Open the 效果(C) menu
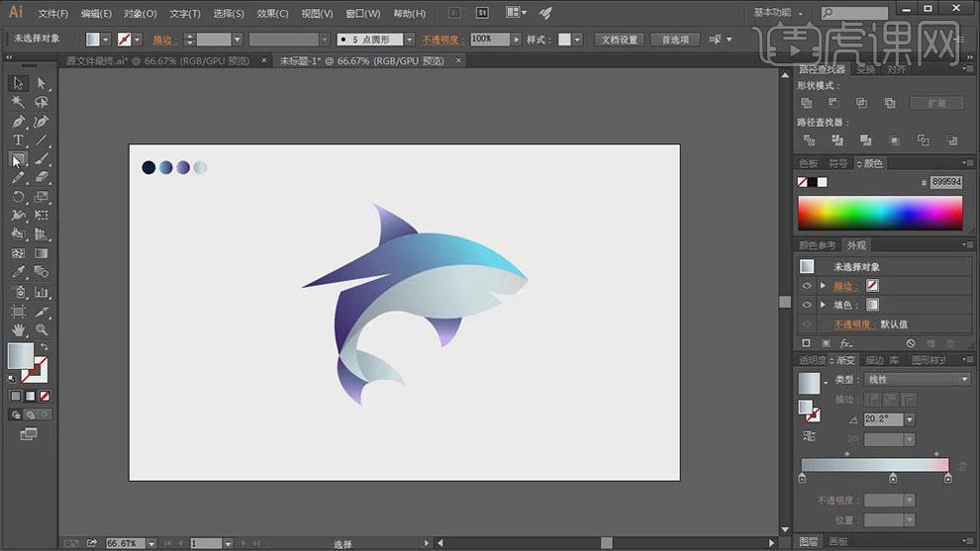This screenshot has width=980, height=551. [272, 14]
